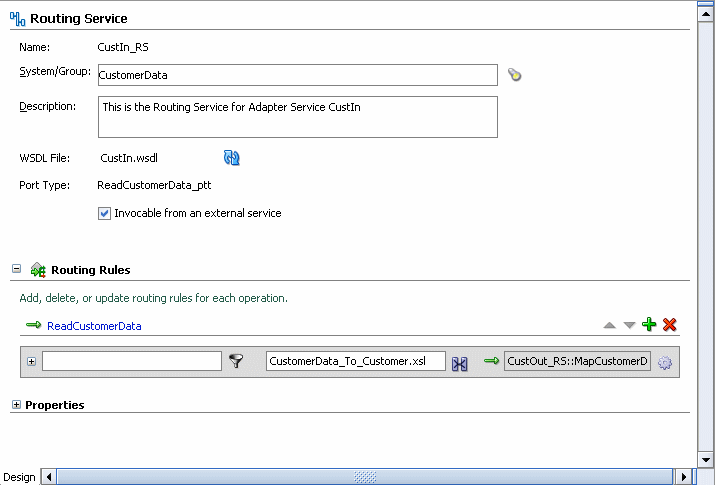Click the Routing Rules section icon
Image resolution: width=715 pixels, height=485 pixels.
click(38, 270)
